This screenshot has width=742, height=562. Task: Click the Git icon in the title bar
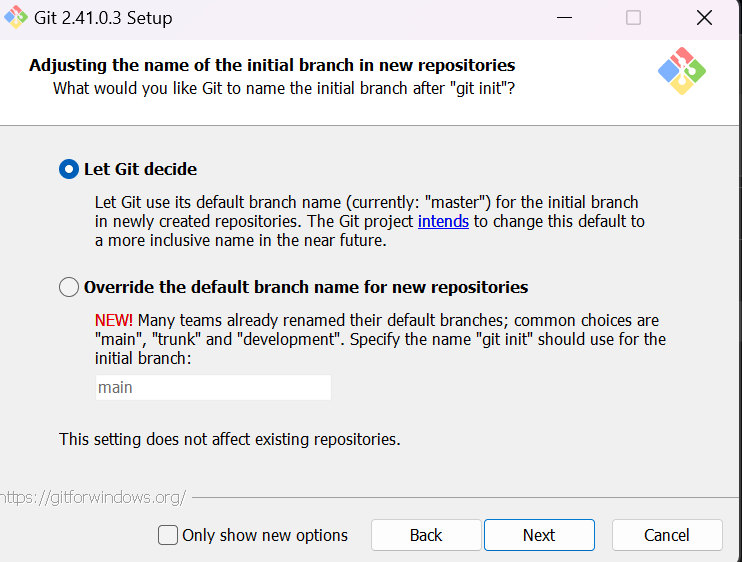(17, 18)
